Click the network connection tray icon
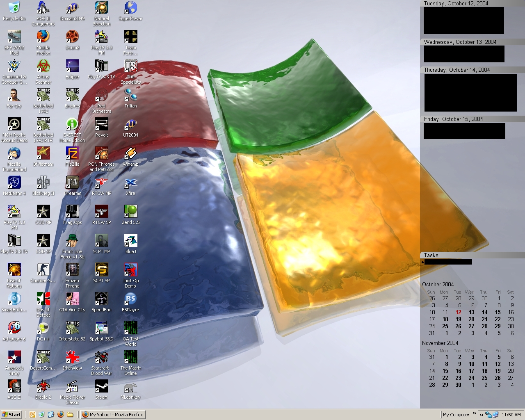 pyautogui.click(x=488, y=415)
